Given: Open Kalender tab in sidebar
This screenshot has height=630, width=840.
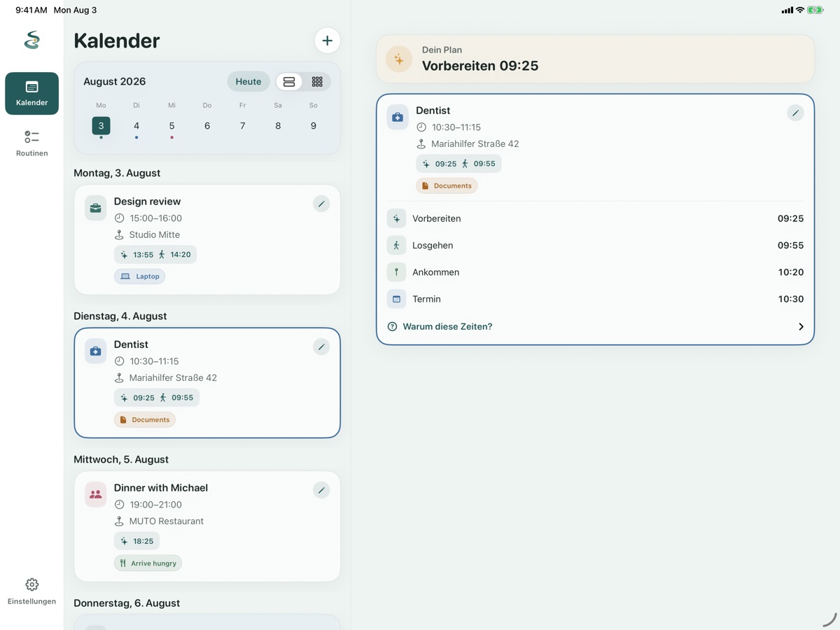Looking at the screenshot, I should [31, 93].
